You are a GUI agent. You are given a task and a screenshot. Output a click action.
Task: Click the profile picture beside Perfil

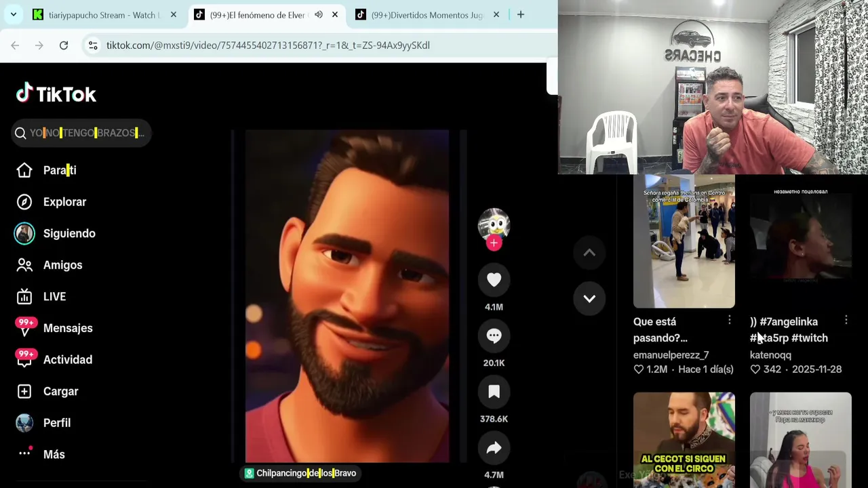pyautogui.click(x=24, y=423)
